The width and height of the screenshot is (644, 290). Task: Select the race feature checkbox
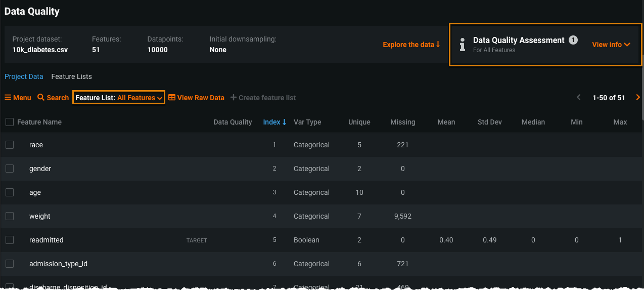pyautogui.click(x=10, y=145)
